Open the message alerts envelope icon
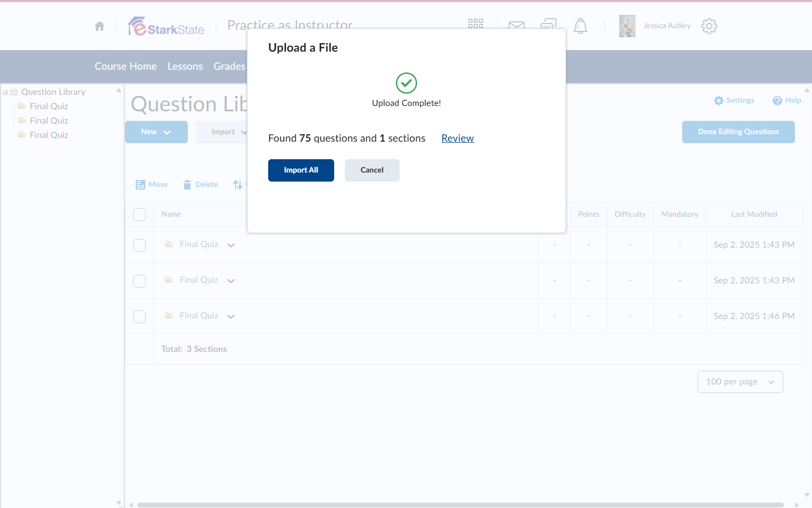 coord(516,25)
